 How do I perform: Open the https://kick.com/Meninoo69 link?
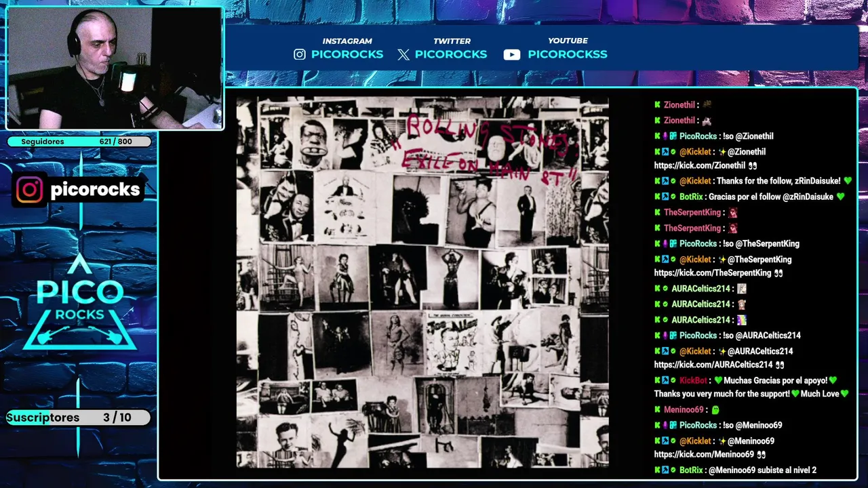point(704,455)
